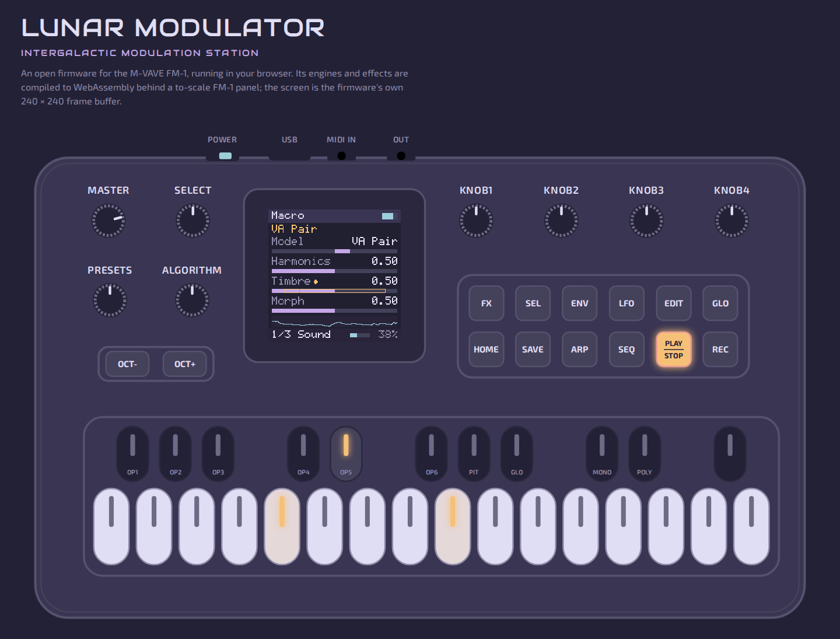Open the FX page button
840x639 pixels.
[x=487, y=303]
